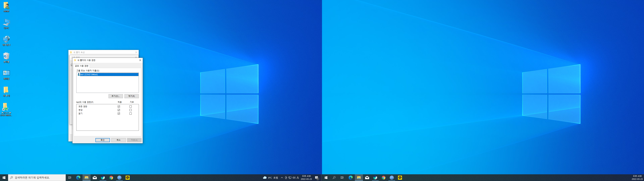Open the volume speaker tray icon

coord(294,178)
